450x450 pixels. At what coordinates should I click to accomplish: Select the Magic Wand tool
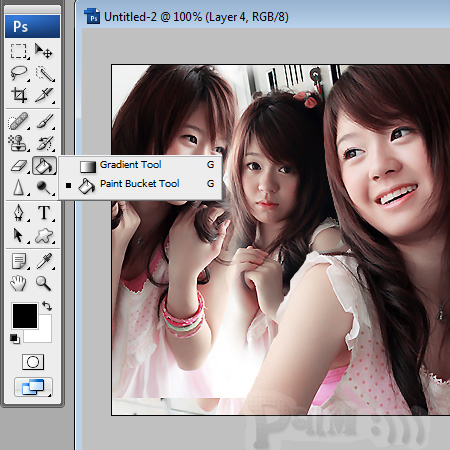click(44, 73)
